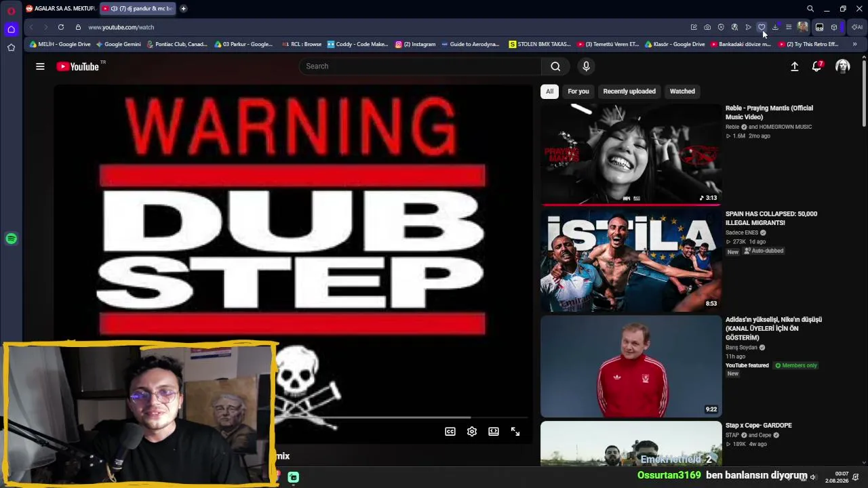Save page with the heart icon
The width and height of the screenshot is (868, 488).
point(762,27)
